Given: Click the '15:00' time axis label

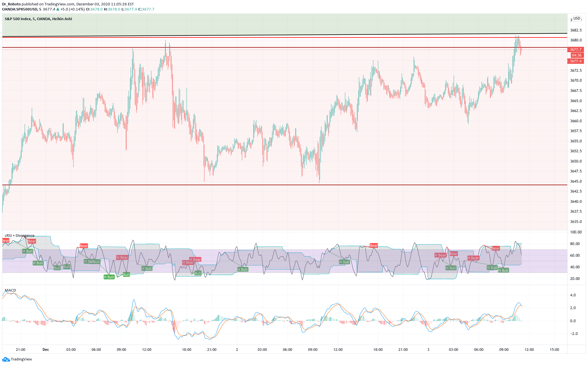Looking at the screenshot, I should click(554, 349).
